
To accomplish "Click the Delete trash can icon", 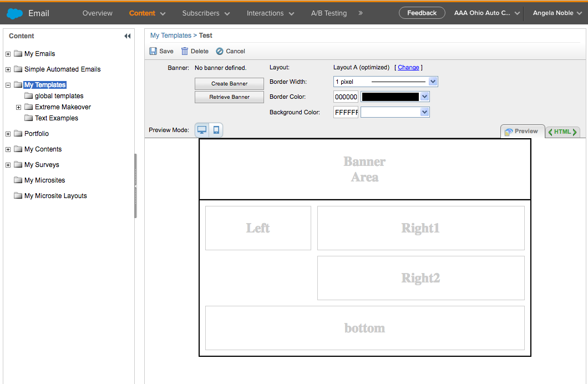I will (185, 51).
